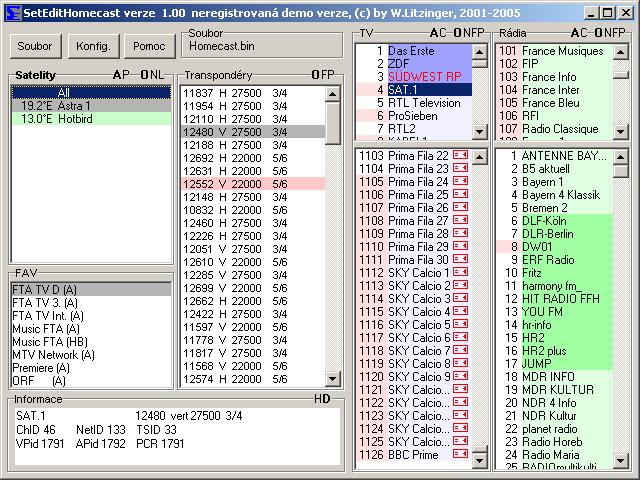640x480 pixels.
Task: Click the encrypted icon beside Prima Fila 23
Action: [x=460, y=168]
